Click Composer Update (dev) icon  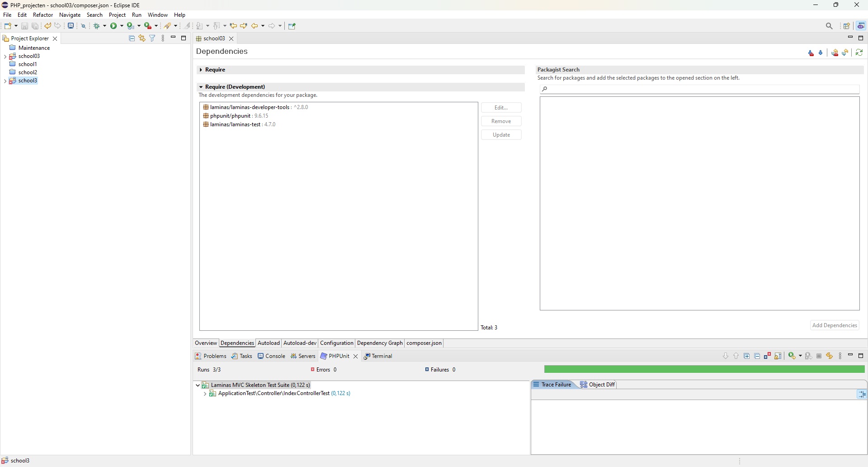pyautogui.click(x=835, y=53)
